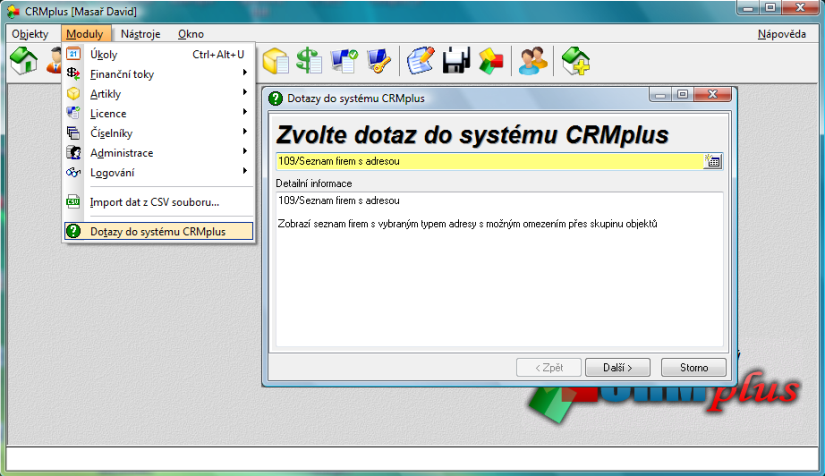Click the floppy disks toolbar icon
825x476 pixels.
(456, 60)
